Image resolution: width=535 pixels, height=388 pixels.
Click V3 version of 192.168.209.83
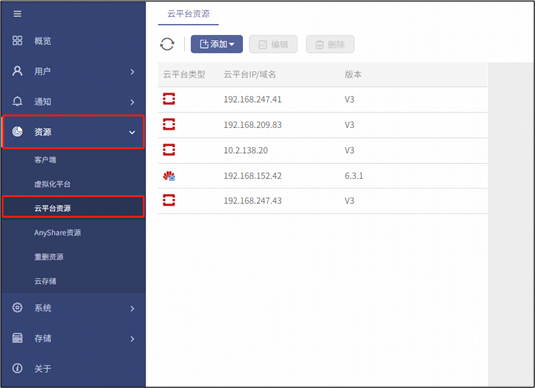(349, 125)
